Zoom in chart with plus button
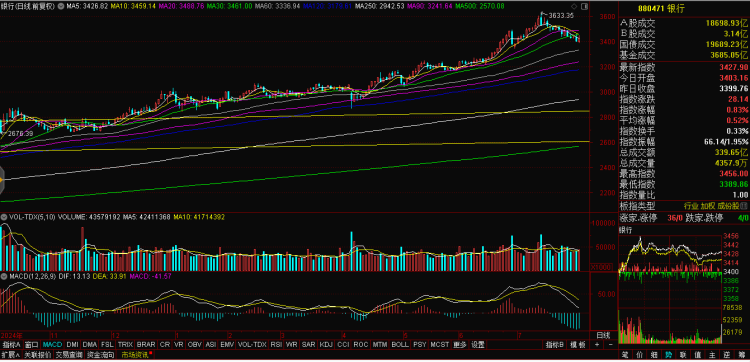Image resolution: width=750 pixels, height=362 pixels. (x=597, y=344)
